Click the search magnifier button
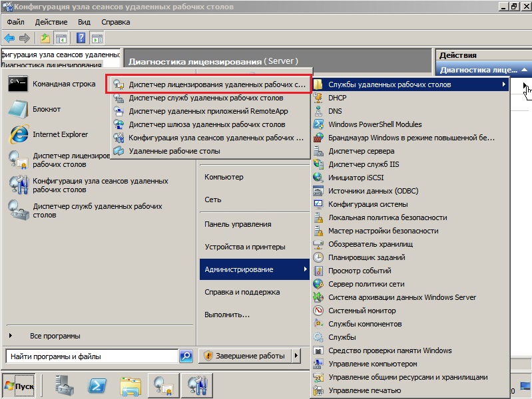The image size is (532, 399). point(186,356)
